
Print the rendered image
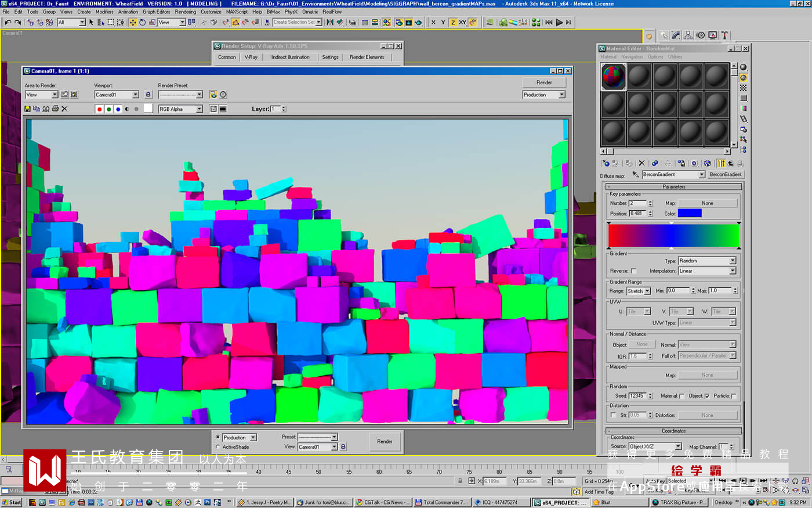click(x=55, y=109)
